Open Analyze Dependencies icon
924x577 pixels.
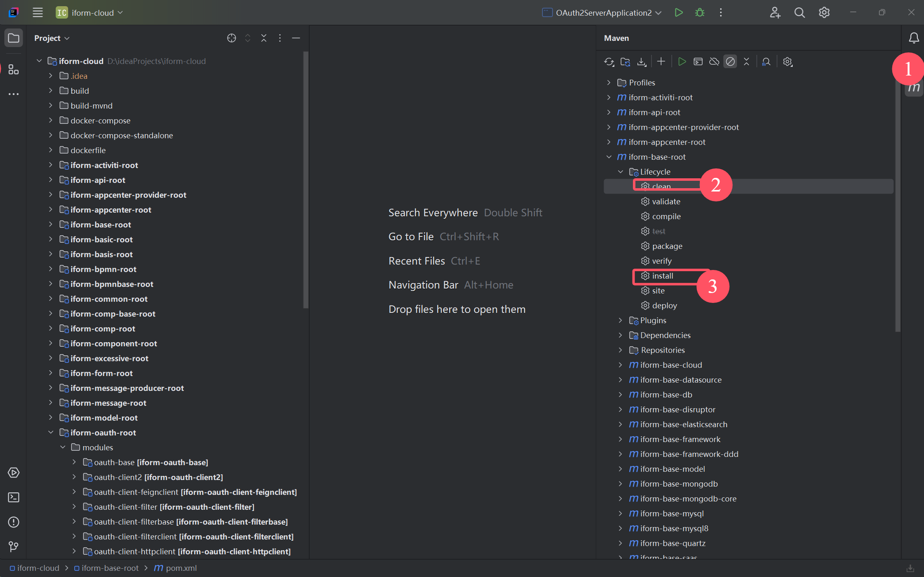click(766, 62)
